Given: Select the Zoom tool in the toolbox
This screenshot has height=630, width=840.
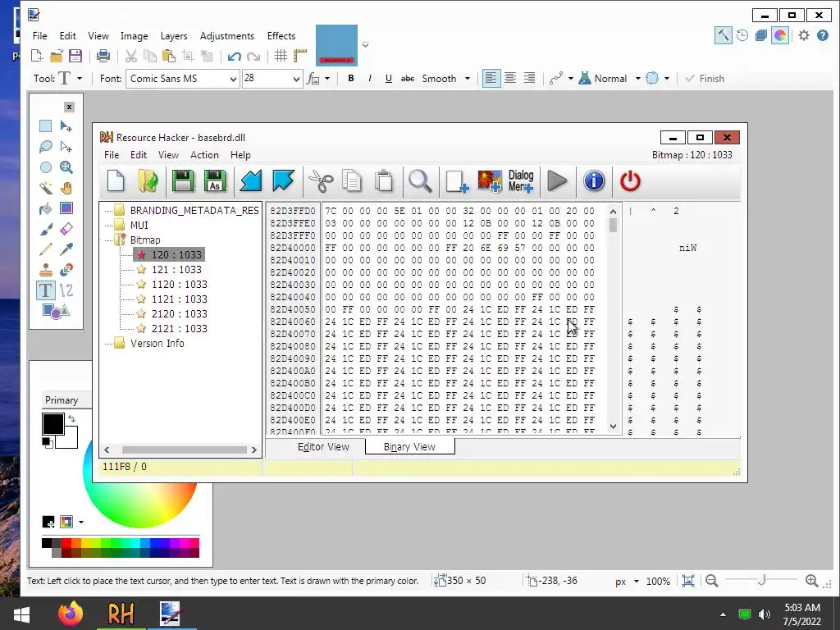Looking at the screenshot, I should 66,167.
